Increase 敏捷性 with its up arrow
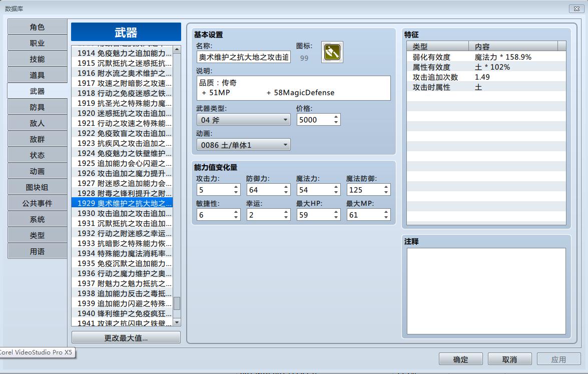The height and width of the screenshot is (374, 588). coord(236,212)
